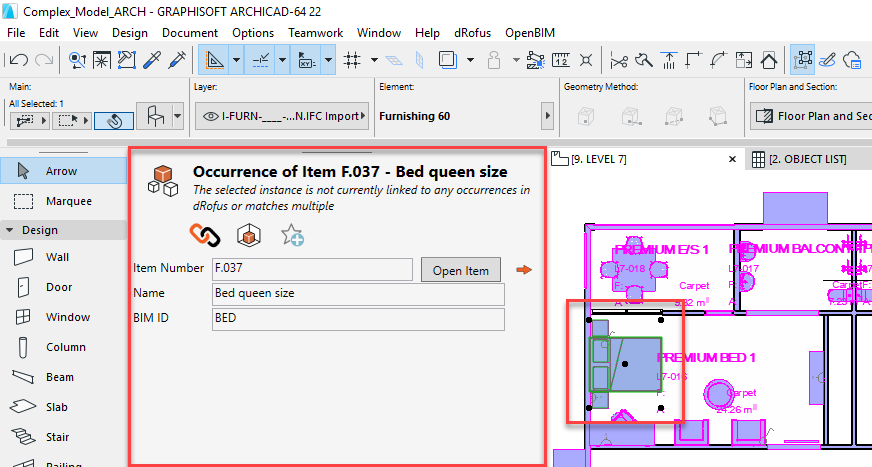Pick the Stair tool
This screenshot has width=872, height=467.
pyautogui.click(x=58, y=437)
